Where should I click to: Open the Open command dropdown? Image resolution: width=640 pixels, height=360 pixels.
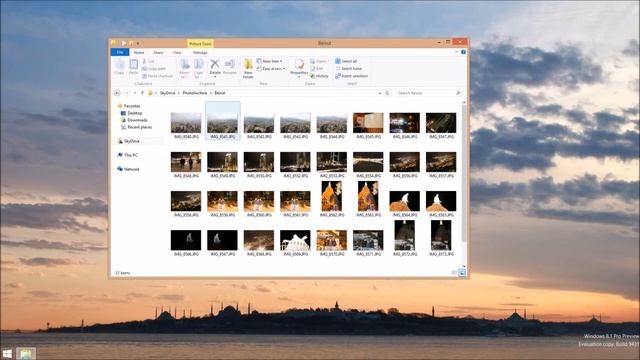tap(319, 61)
